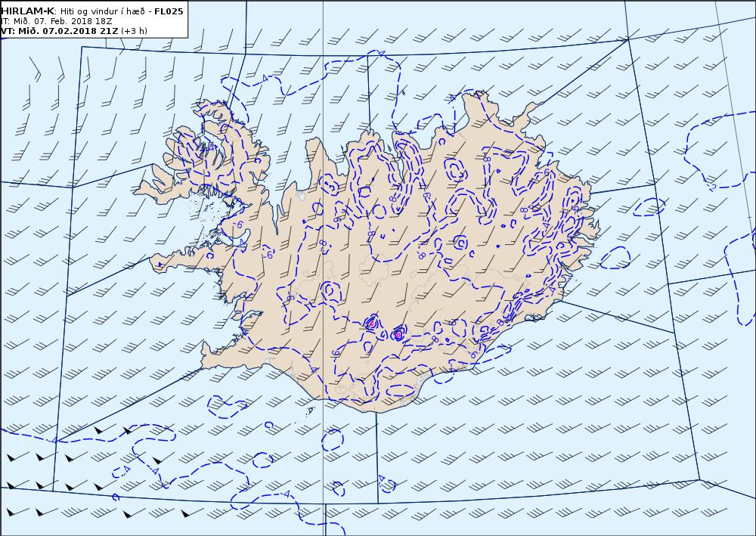Click the -2 isotherm label east of Iceland
The image size is (756, 536).
[712, 187]
